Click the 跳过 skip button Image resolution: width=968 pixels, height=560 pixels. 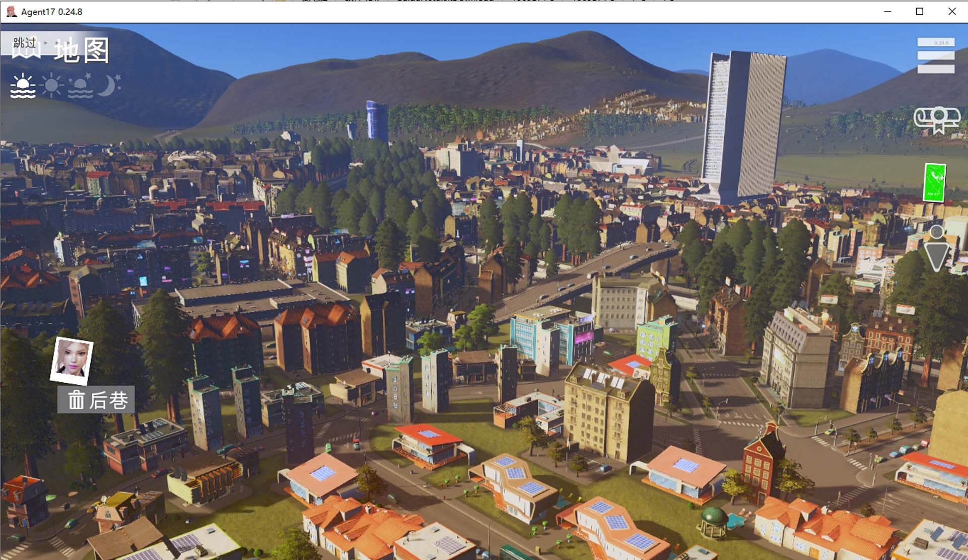(x=25, y=42)
